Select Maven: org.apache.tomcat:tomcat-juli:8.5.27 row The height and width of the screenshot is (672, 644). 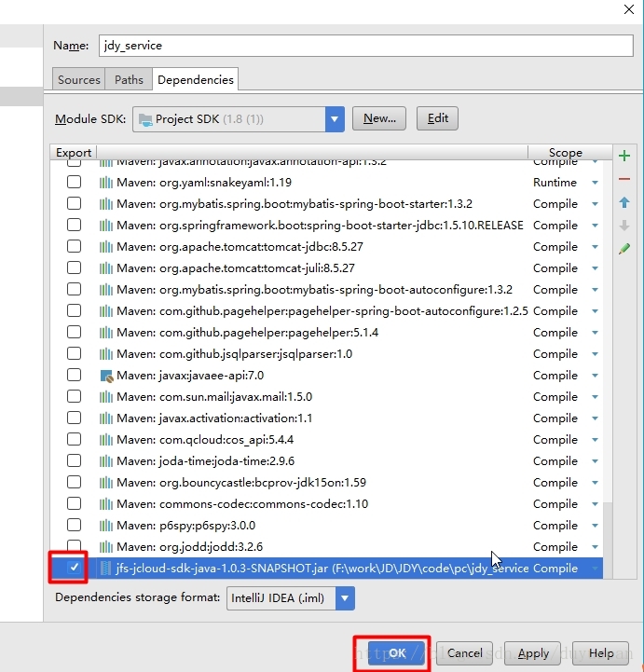tap(326, 268)
